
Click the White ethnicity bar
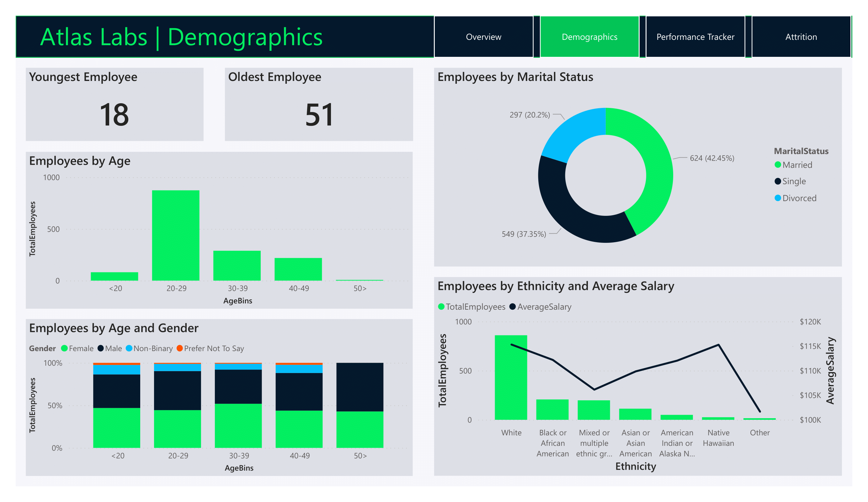[511, 377]
